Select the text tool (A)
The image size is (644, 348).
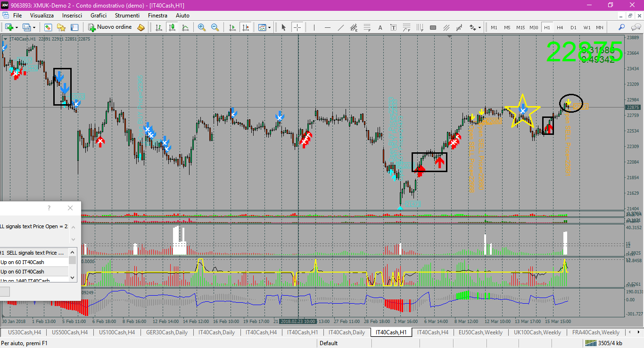click(x=380, y=27)
